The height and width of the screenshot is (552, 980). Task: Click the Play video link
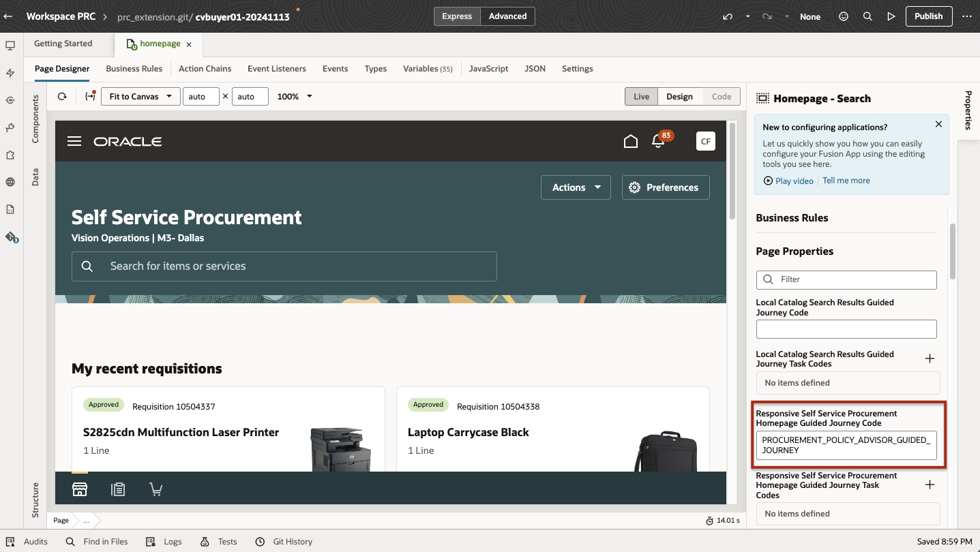tap(788, 181)
